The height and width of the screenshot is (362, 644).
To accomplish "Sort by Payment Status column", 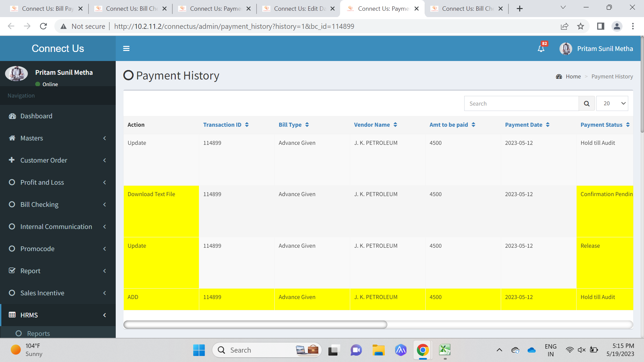I will pyautogui.click(x=605, y=125).
